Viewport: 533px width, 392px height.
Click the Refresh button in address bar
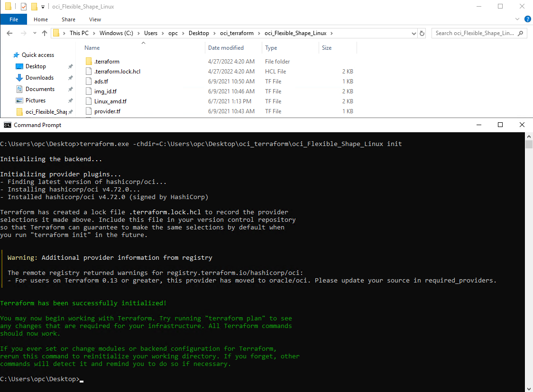tap(422, 33)
